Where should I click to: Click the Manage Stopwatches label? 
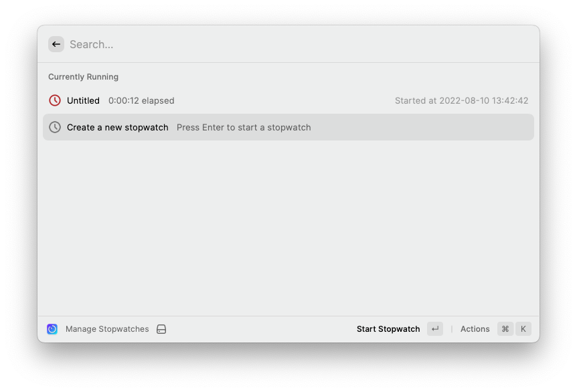[107, 328]
